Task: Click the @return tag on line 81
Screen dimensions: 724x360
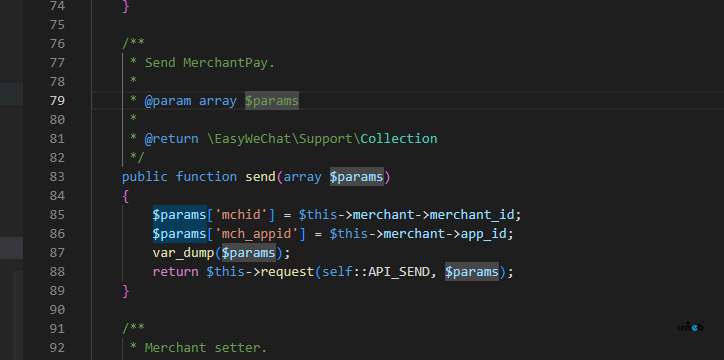Action: (171, 138)
